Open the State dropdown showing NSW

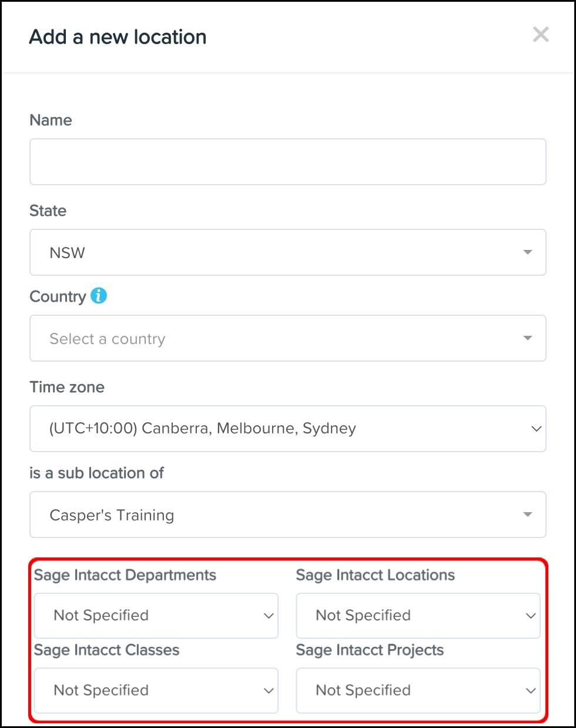point(282,252)
